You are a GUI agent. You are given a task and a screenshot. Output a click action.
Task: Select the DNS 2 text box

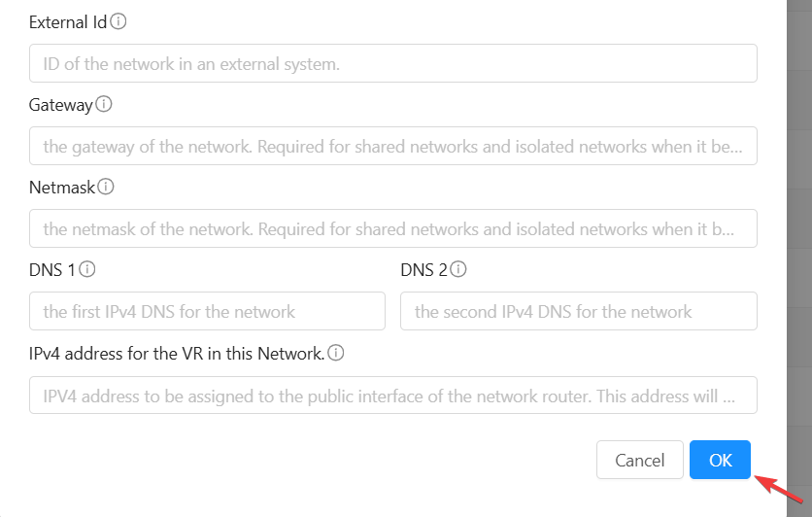(x=578, y=312)
